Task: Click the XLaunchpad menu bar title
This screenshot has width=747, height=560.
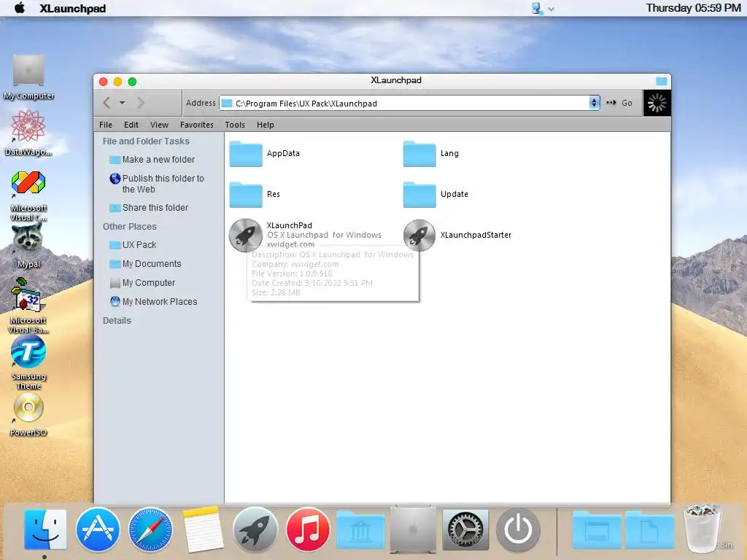Action: [x=72, y=9]
